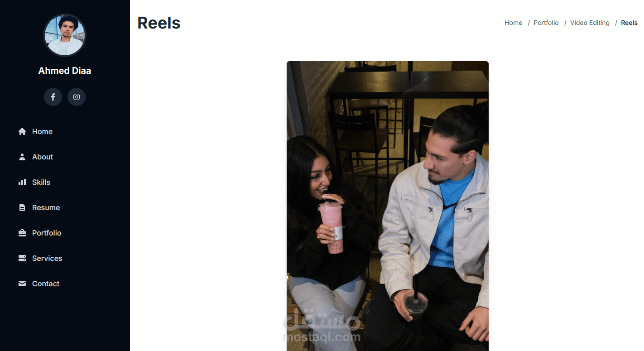Click the bar chart icon beside Skills
Screen dimensions: 644x351
point(22,182)
